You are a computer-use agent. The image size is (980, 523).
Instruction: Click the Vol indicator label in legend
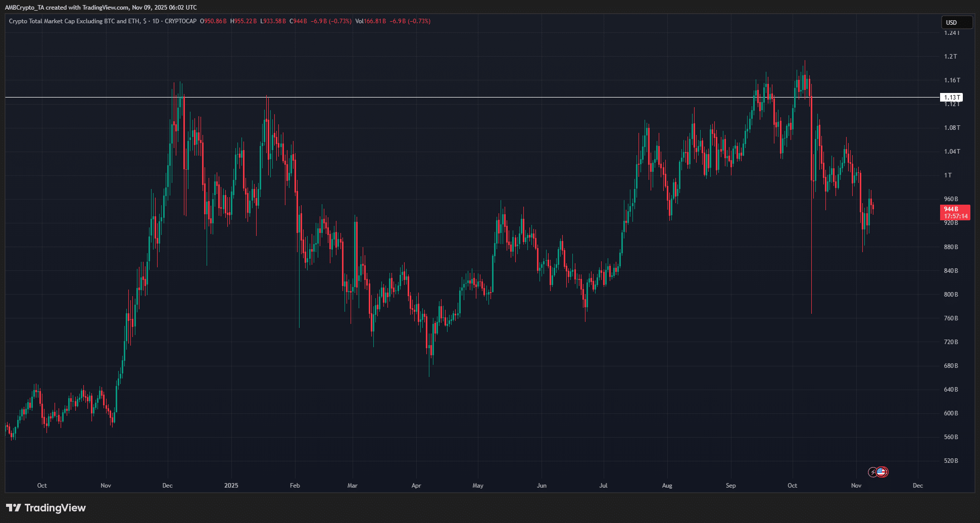coord(359,21)
